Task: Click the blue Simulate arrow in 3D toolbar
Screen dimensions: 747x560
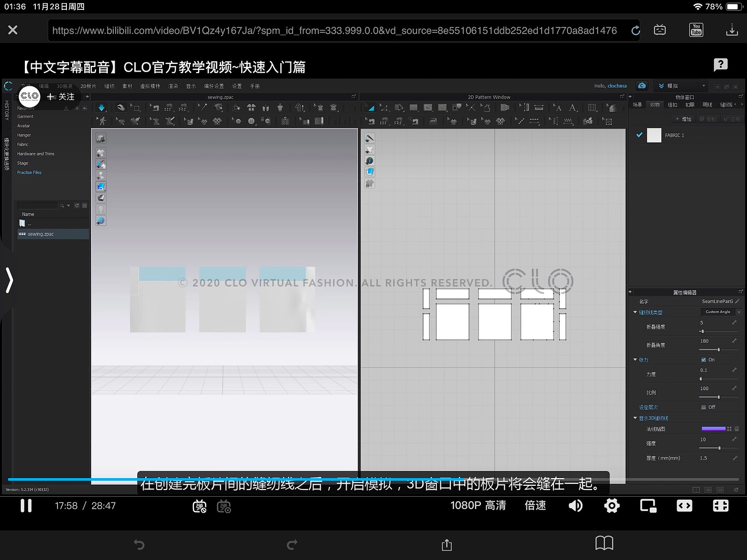Action: tap(102, 108)
